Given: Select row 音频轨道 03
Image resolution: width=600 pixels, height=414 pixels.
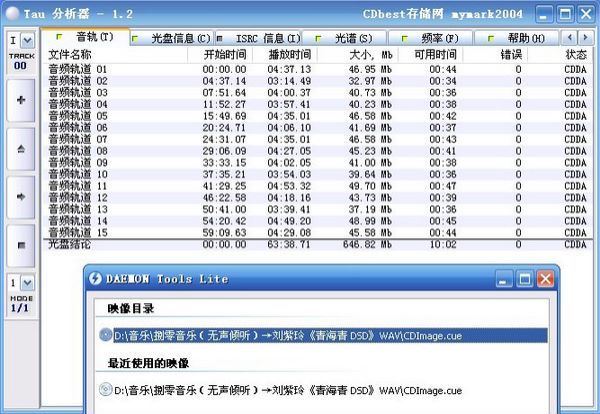Looking at the screenshot, I should [x=318, y=93].
